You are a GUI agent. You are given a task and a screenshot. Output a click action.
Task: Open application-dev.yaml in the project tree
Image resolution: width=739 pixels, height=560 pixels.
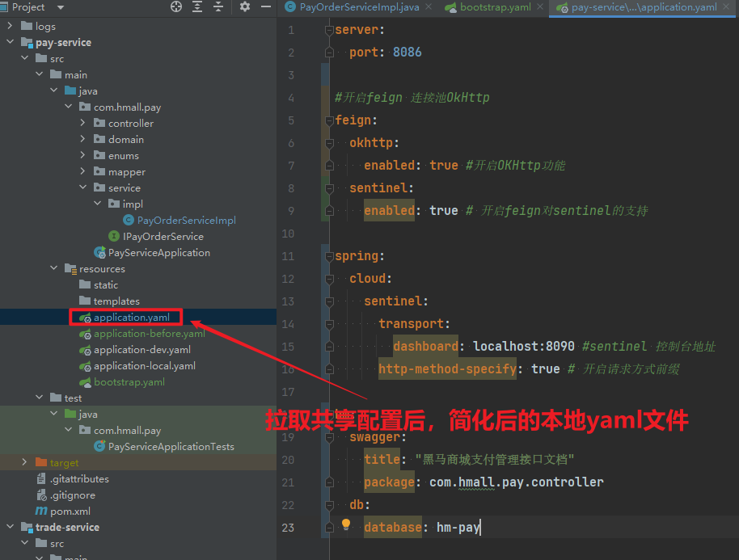[141, 349]
